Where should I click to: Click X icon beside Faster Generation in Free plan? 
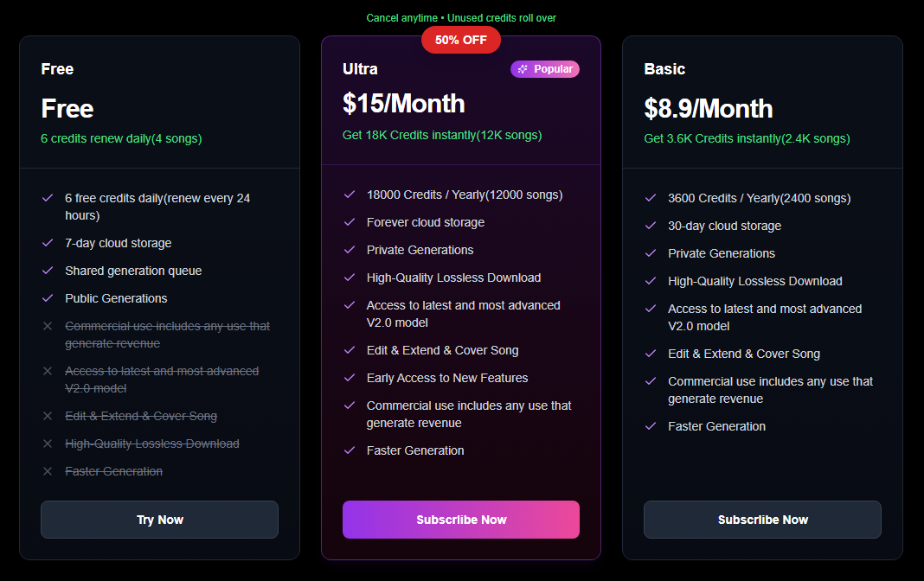point(48,471)
